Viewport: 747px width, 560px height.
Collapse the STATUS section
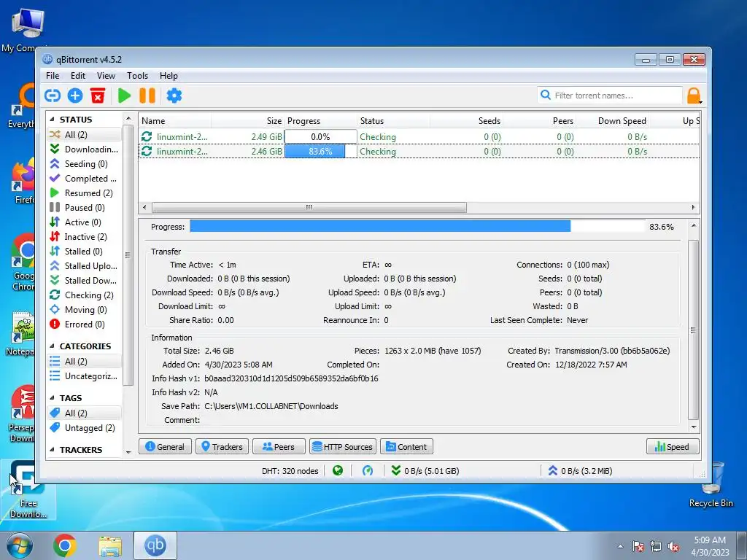[52, 120]
